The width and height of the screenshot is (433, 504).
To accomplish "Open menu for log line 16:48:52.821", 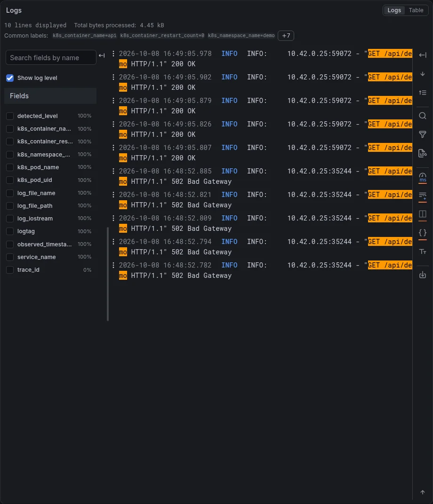I will [113, 195].
